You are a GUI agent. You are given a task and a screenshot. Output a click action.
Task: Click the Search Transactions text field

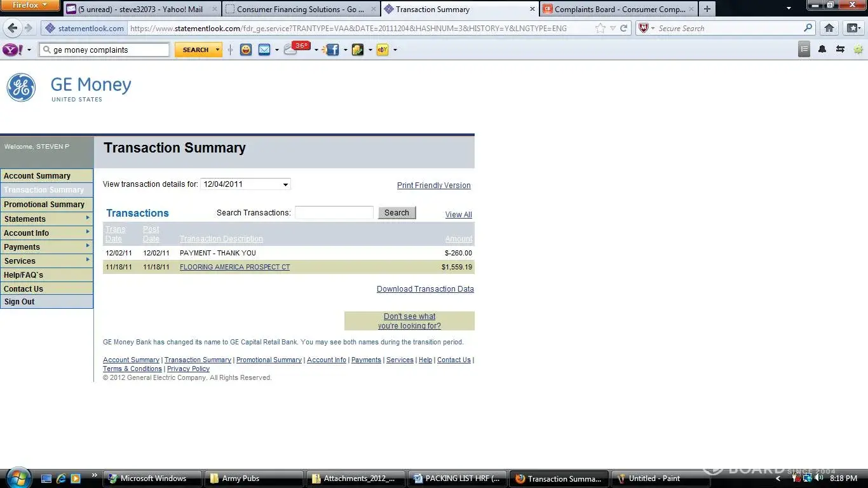point(334,213)
